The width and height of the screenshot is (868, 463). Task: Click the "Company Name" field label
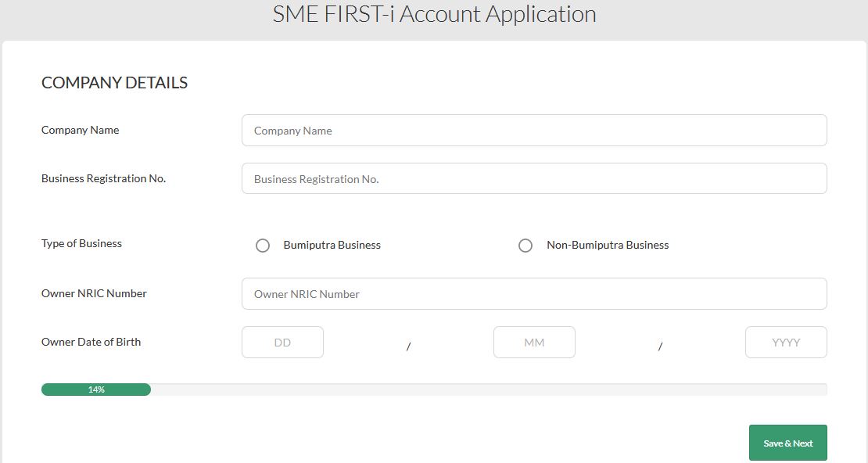81,130
